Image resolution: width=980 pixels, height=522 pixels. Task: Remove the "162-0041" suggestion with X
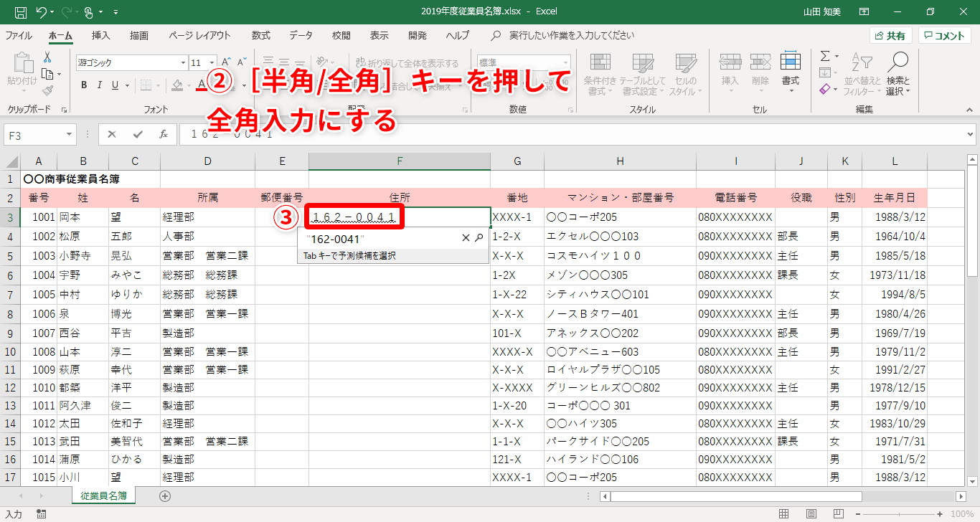click(466, 238)
